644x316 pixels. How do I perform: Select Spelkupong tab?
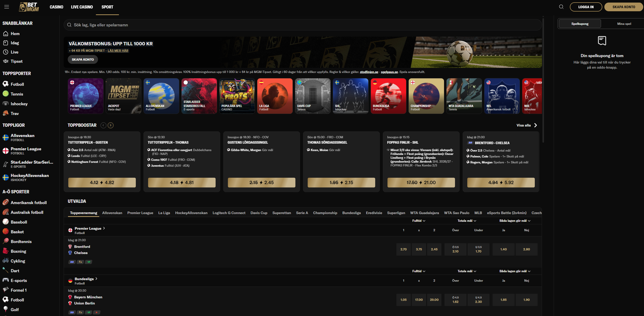tap(580, 24)
